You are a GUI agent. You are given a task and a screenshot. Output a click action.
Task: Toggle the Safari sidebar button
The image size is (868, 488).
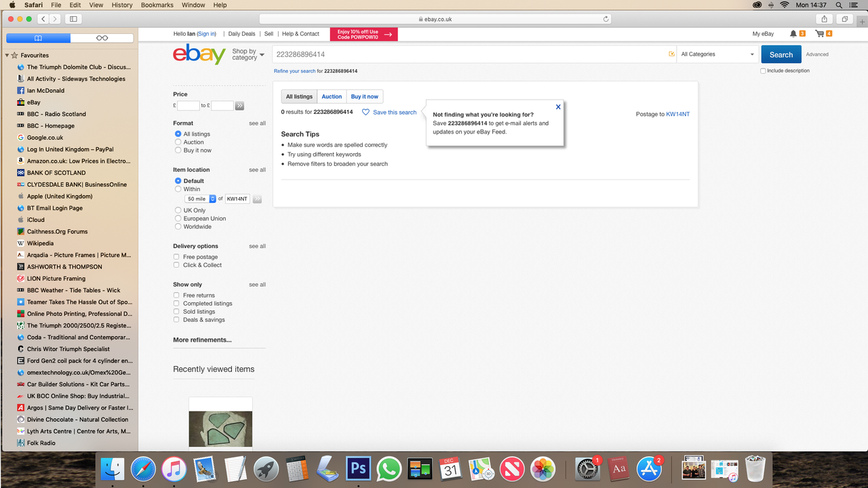tap(74, 19)
